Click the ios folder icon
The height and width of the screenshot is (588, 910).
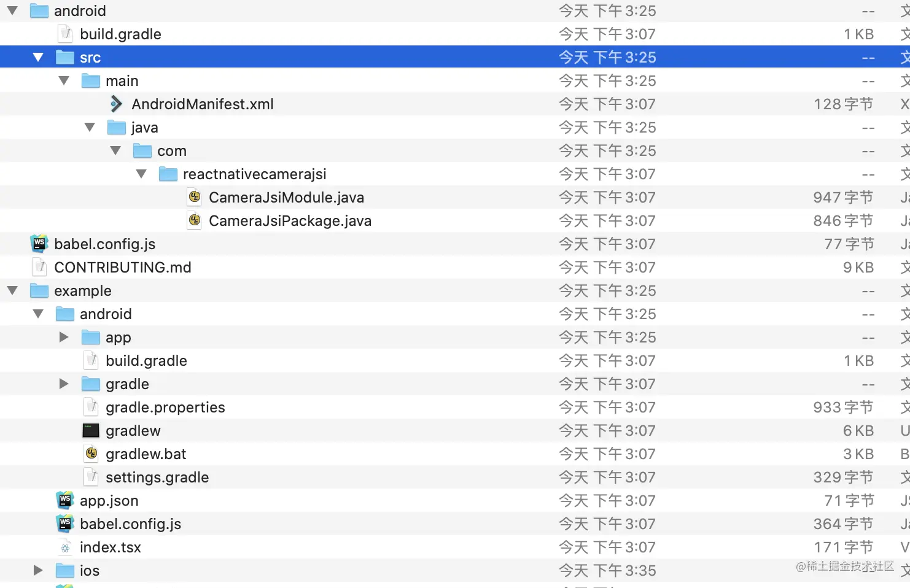point(65,570)
